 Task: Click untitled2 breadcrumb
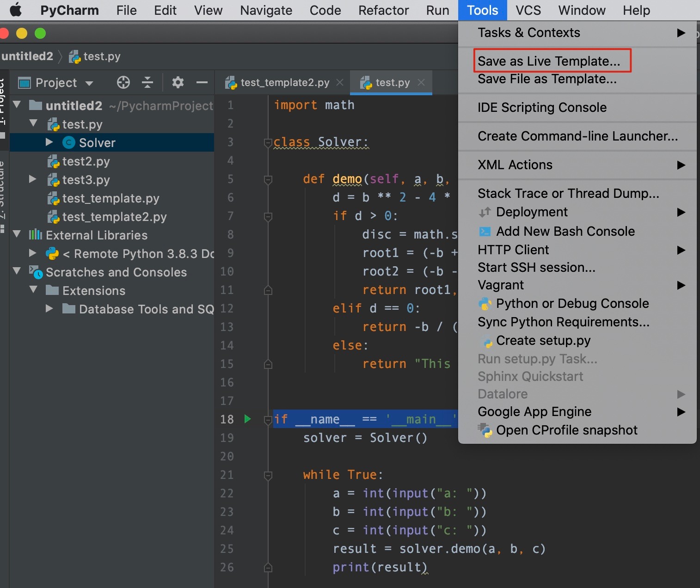click(x=27, y=56)
